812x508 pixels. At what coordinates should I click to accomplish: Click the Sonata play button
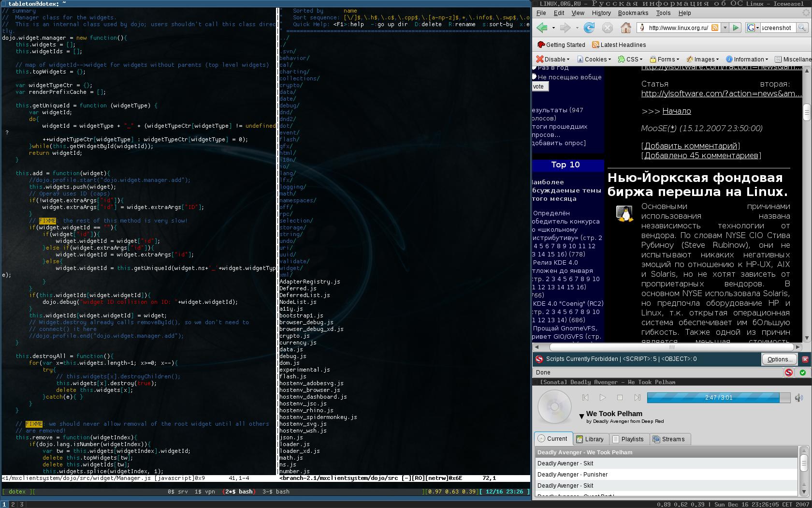click(x=602, y=397)
